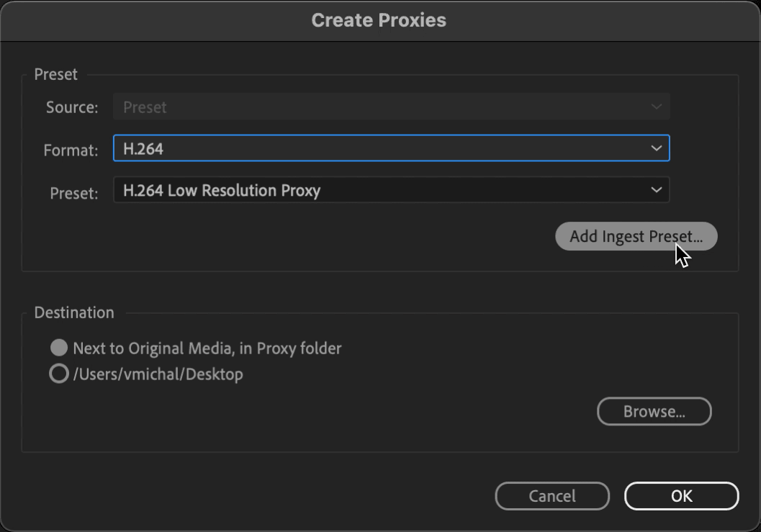Click the "Format:" field label
761x532 pixels.
(x=71, y=150)
